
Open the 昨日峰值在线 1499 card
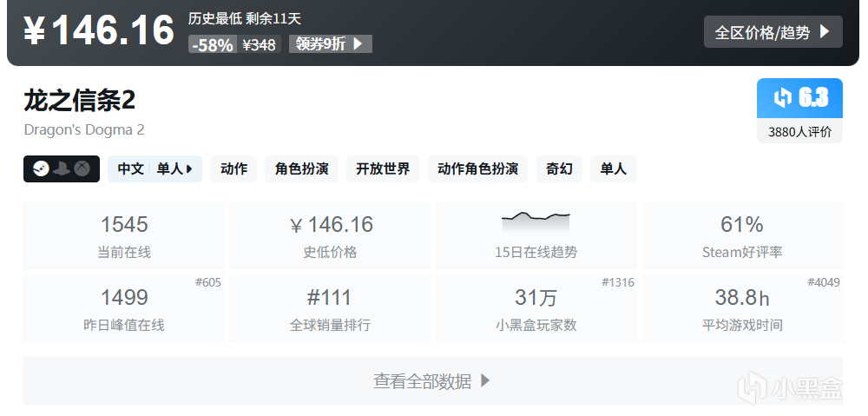click(124, 308)
